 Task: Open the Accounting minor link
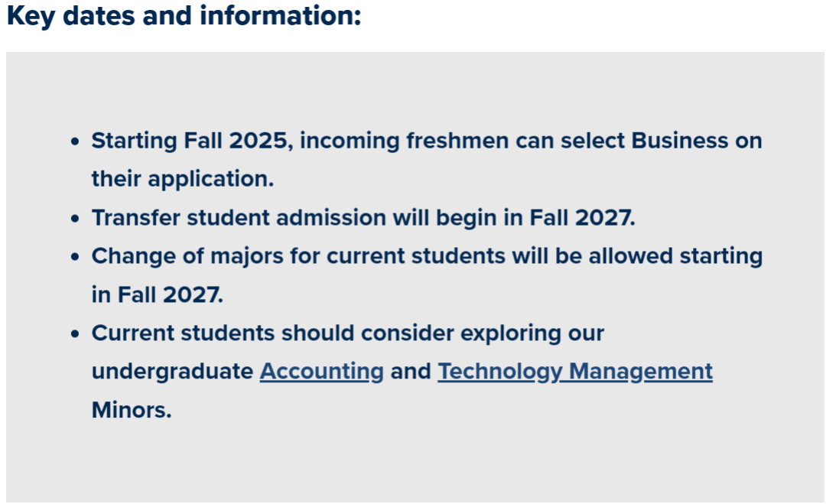[321, 372]
